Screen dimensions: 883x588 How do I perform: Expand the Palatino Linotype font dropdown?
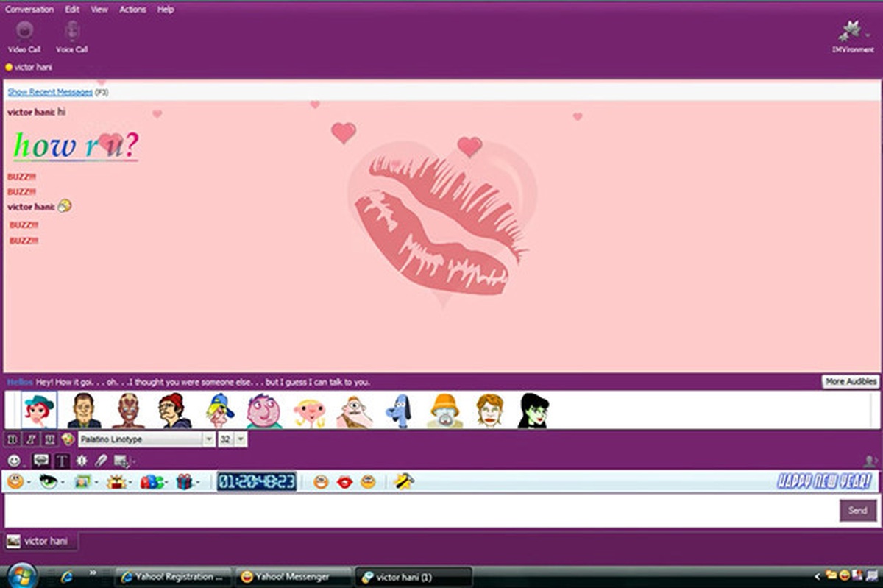point(209,439)
